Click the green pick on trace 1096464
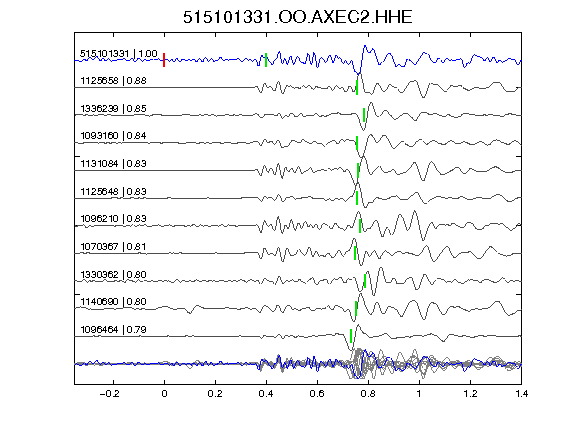This screenshot has height=432, width=576. click(x=351, y=336)
